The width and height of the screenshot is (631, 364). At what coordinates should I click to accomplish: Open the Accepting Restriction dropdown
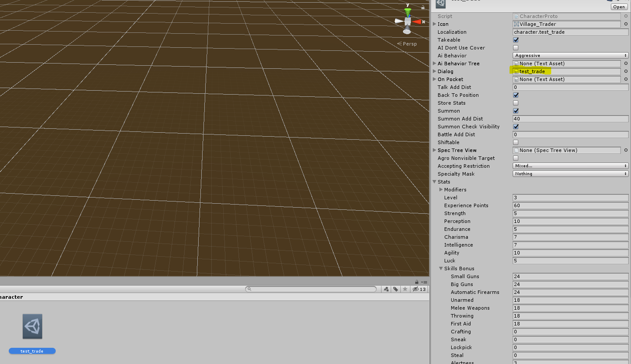570,166
